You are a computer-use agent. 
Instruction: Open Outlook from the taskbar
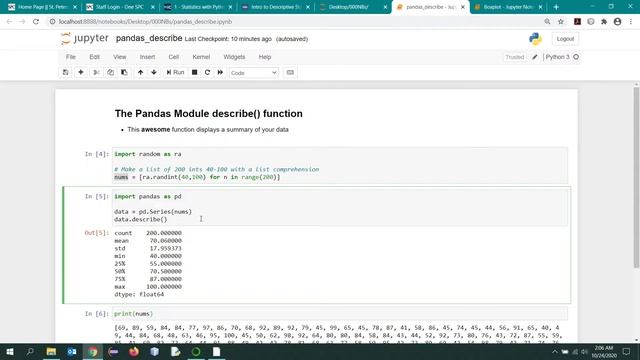(72, 351)
